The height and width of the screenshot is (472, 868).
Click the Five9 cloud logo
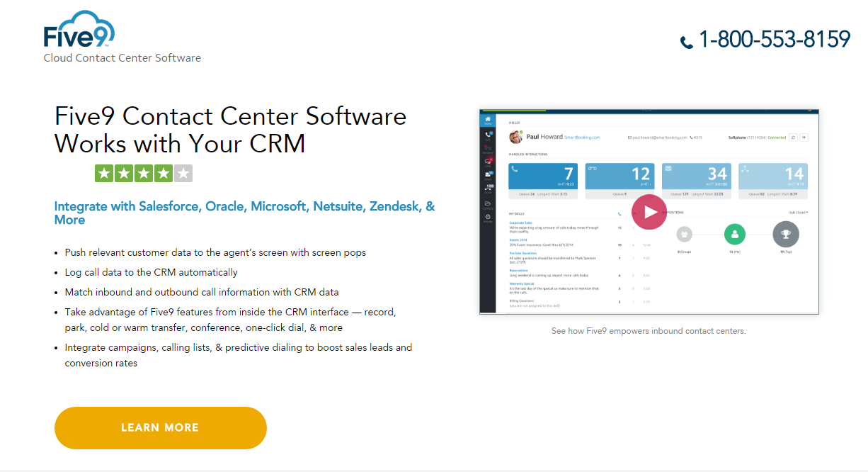(x=79, y=29)
